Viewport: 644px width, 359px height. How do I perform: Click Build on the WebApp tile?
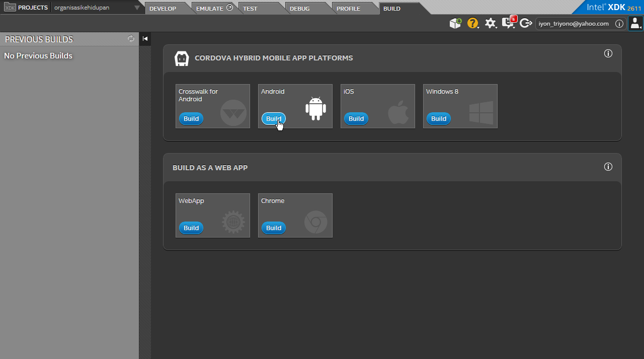191,228
